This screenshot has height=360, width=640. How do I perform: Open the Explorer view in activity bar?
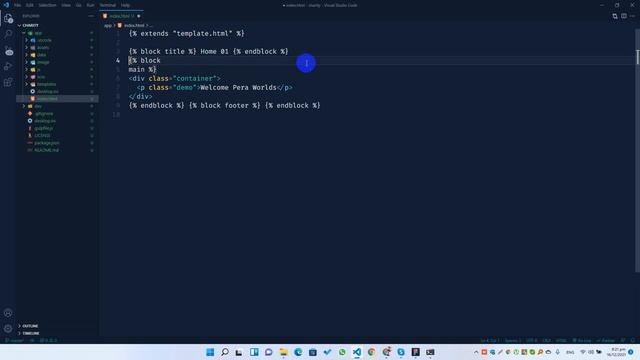(x=8, y=19)
